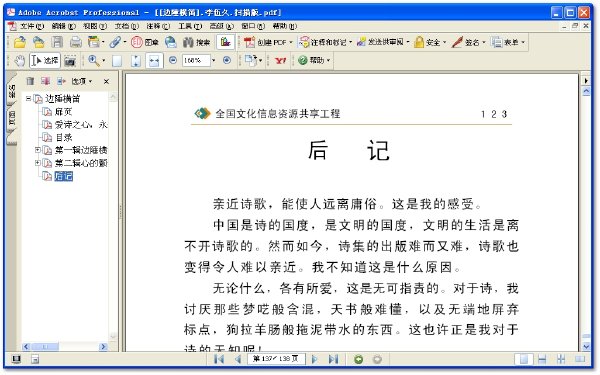Click the new bookmark icon in panel

click(46, 81)
